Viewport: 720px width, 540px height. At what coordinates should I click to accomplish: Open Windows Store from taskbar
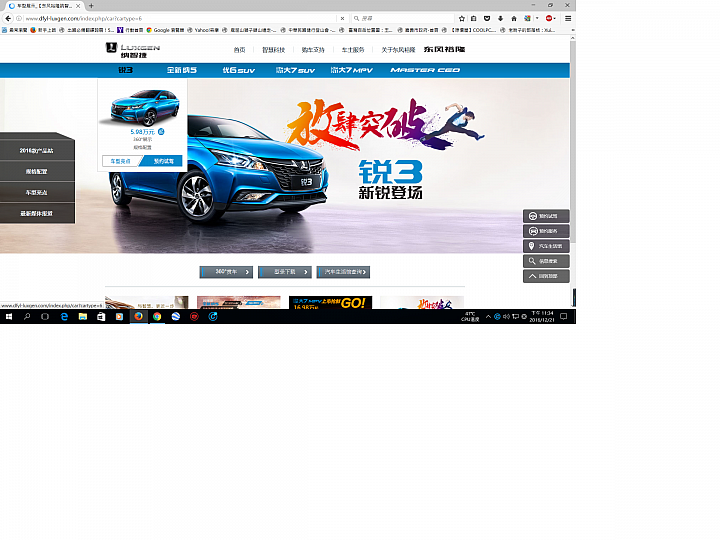click(x=101, y=316)
